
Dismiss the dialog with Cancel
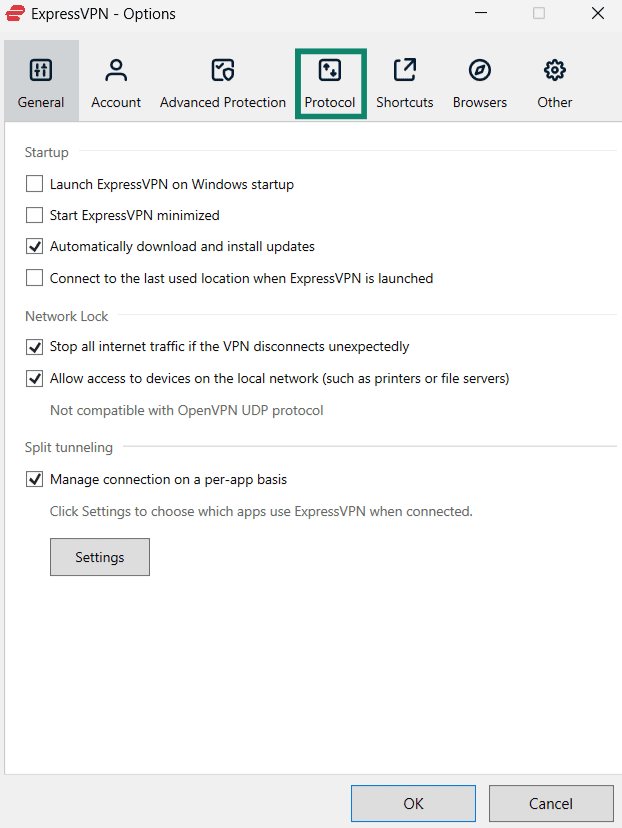(551, 802)
